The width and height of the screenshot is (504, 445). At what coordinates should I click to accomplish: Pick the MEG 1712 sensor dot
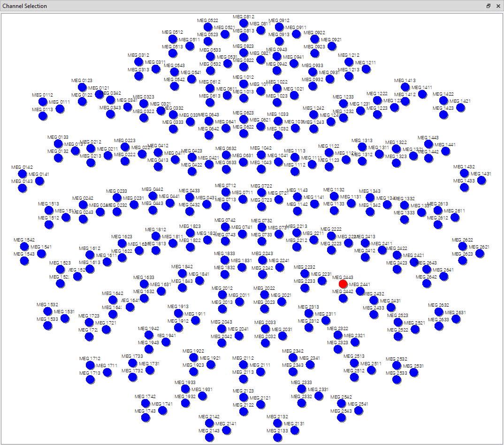[90, 365]
